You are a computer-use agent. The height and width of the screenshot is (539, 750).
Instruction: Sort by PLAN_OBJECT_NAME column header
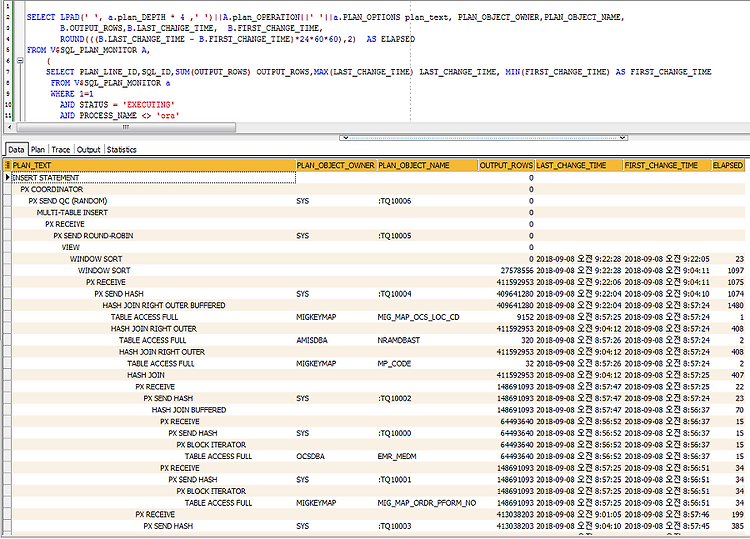coord(427,165)
